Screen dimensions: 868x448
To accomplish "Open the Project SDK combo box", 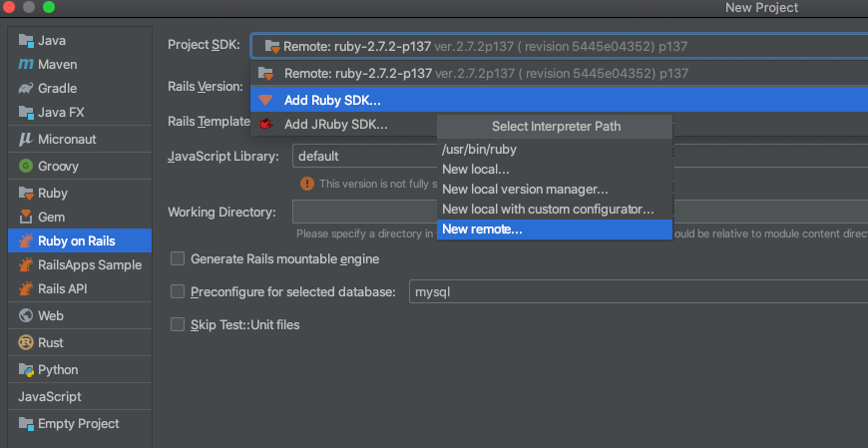I will tap(559, 47).
